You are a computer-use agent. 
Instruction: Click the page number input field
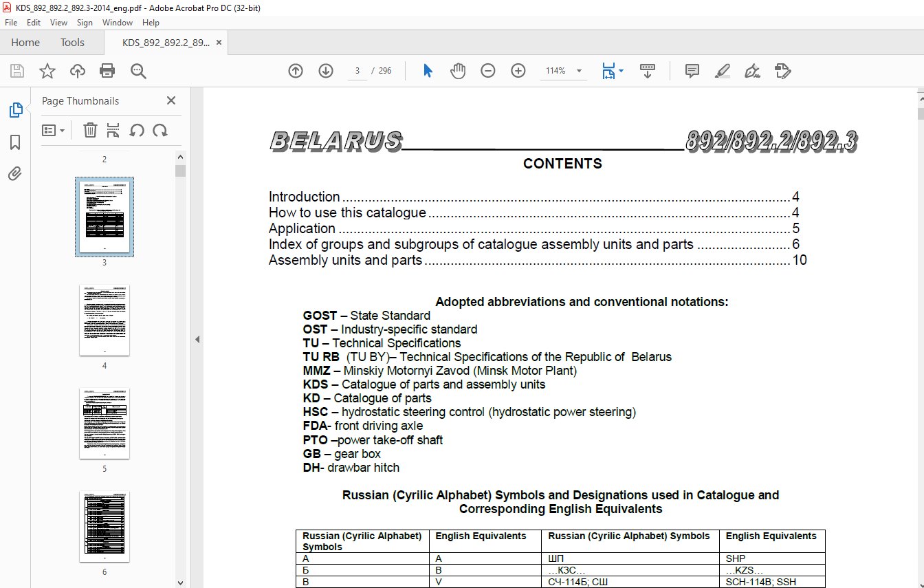[357, 71]
